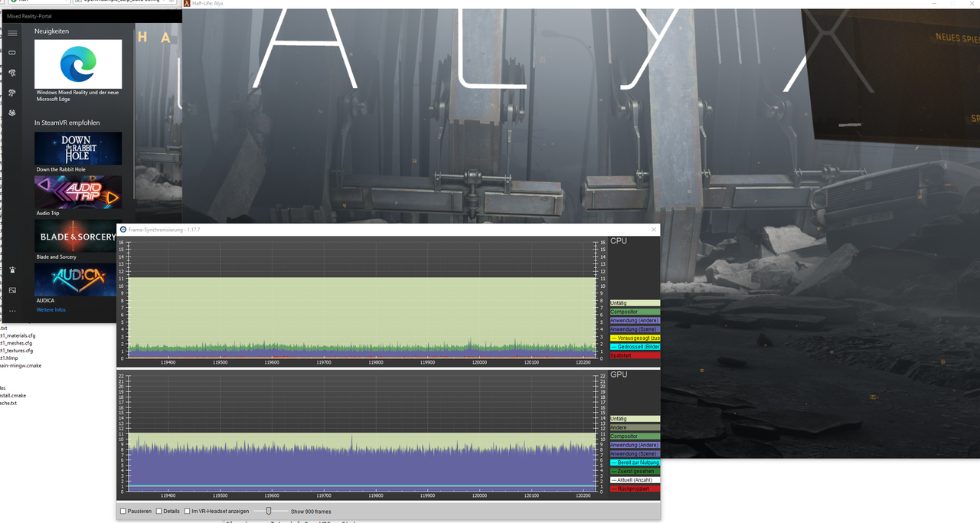The image size is (980, 523).
Task: Click the 120000 tick label on GPU graph
Action: [479, 496]
